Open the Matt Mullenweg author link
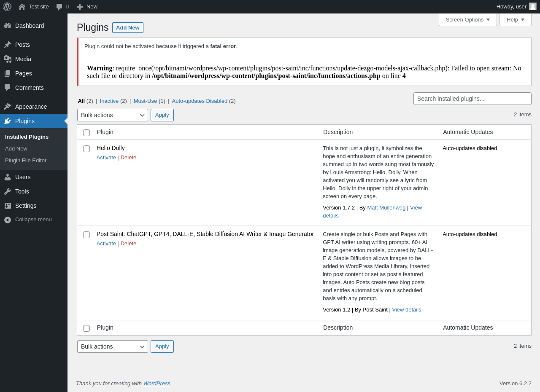The width and height of the screenshot is (540, 392). pyautogui.click(x=386, y=208)
